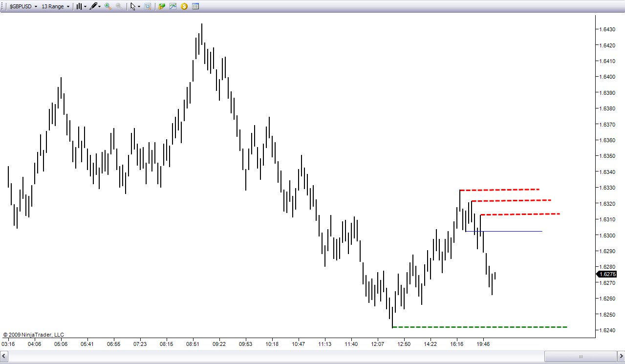Select the pointer cursor tool
Screen dimensions: 625x364
(x=132, y=7)
